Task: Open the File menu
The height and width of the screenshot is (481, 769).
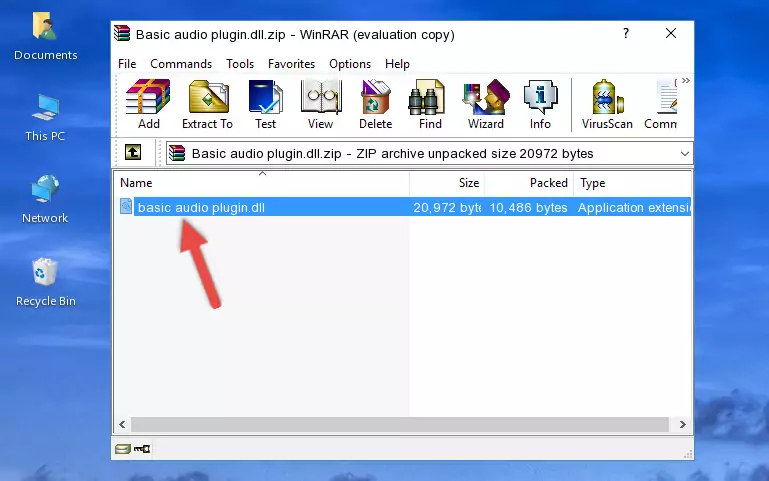Action: point(127,64)
